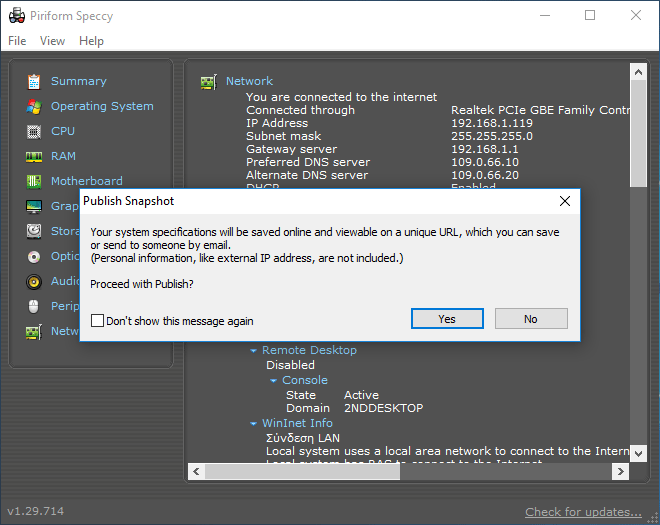Click the Network section heading
Image resolution: width=660 pixels, height=525 pixels.
pyautogui.click(x=249, y=81)
